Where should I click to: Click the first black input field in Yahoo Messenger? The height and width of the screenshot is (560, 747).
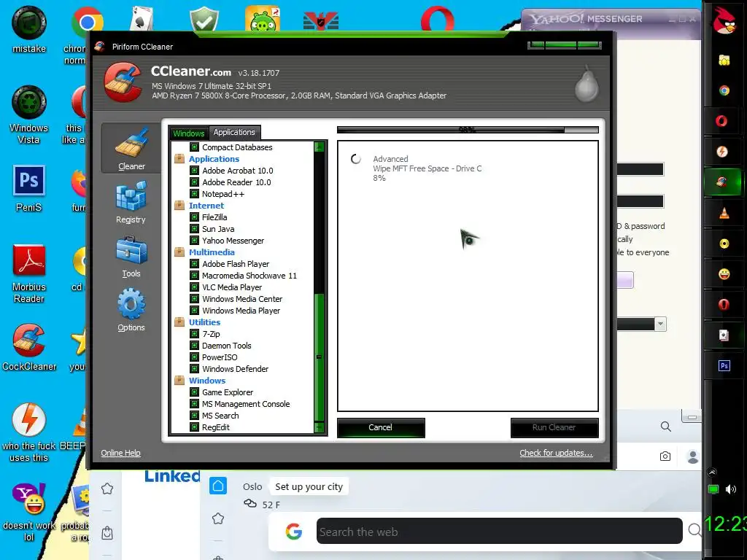click(640, 169)
